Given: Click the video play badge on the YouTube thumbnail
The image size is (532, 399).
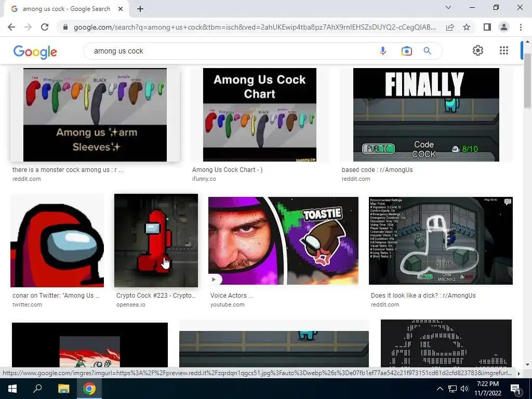Looking at the screenshot, I should click(214, 280).
